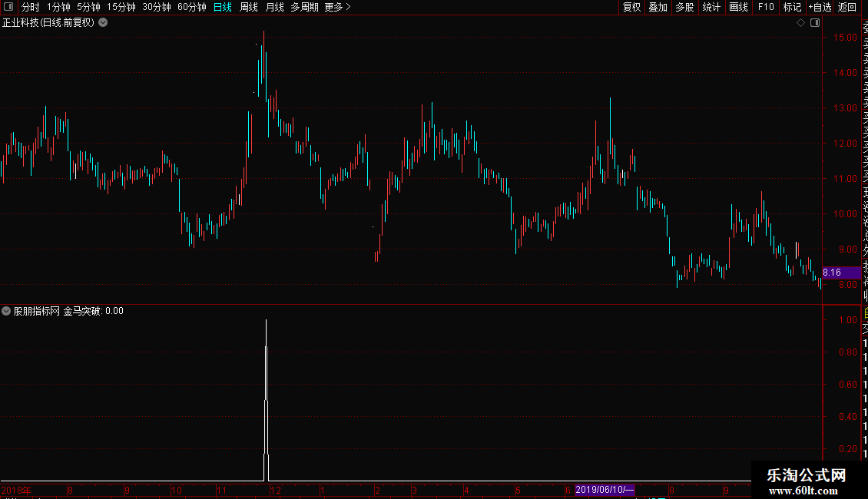Toggle the left side panel icon
Screen dimensions: 868x499
point(8,7)
